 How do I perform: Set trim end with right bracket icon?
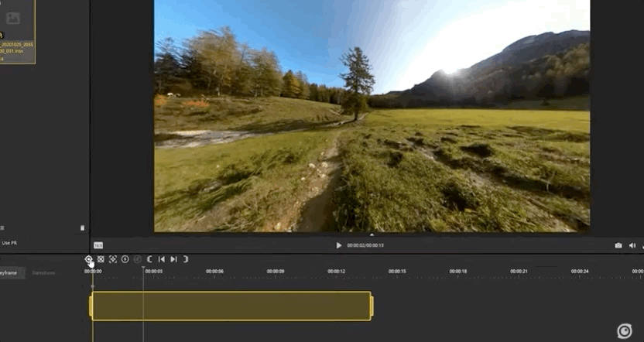point(186,259)
